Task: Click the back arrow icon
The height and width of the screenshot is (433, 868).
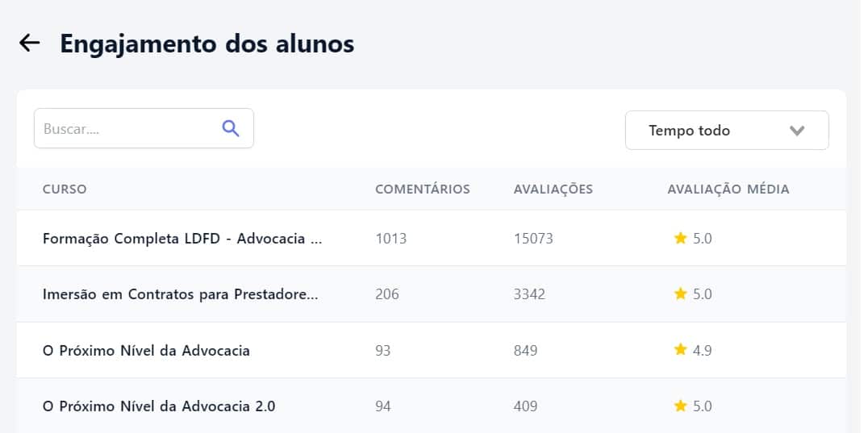Action: coord(30,43)
